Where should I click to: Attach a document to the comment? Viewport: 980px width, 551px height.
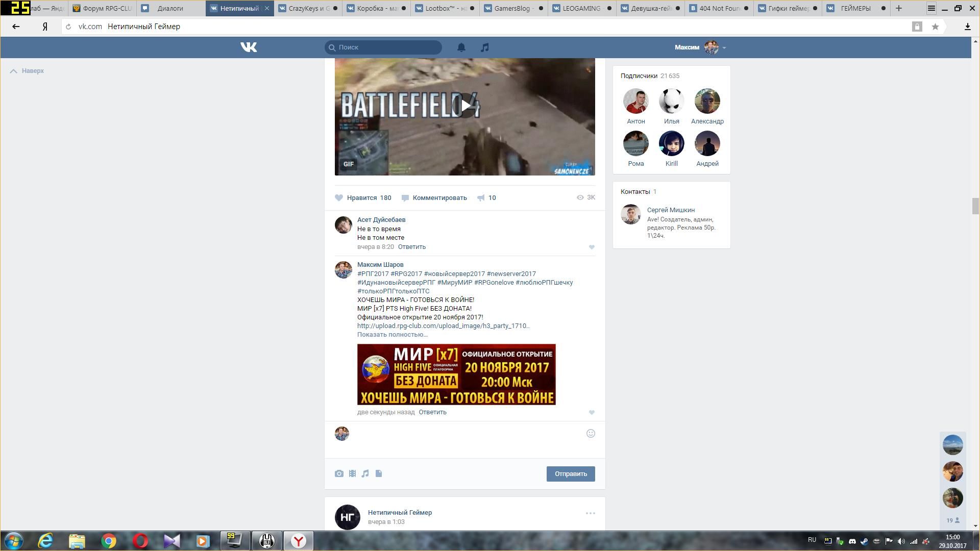coord(379,474)
